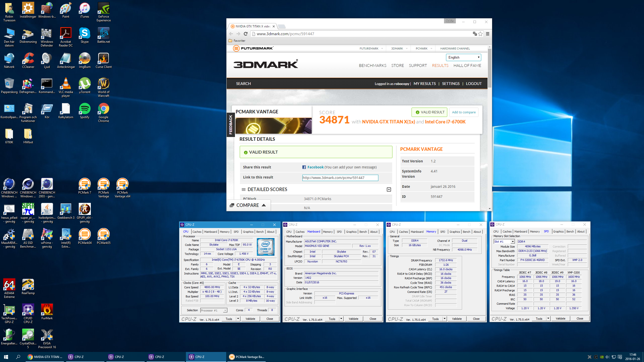Expand the 3DMARK top menu arrow

point(407,49)
